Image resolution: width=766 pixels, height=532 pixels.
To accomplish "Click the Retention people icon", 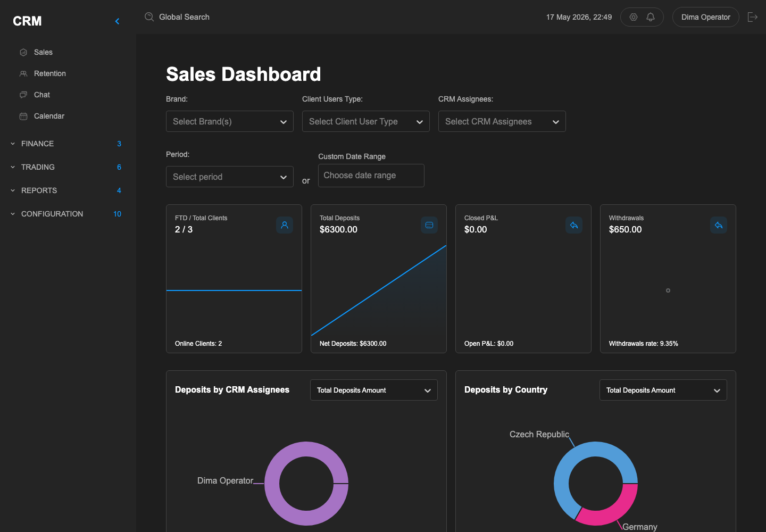I will 23,73.
